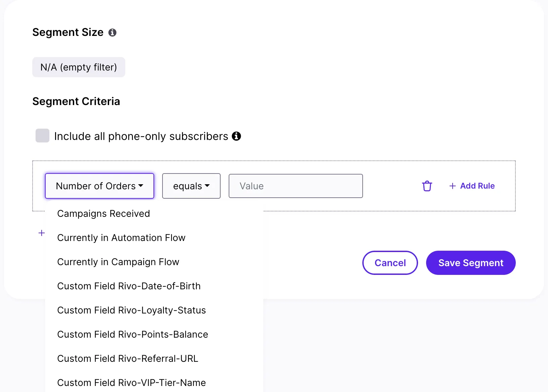
Task: Delete the rule using the trash icon
Action: pyautogui.click(x=427, y=186)
